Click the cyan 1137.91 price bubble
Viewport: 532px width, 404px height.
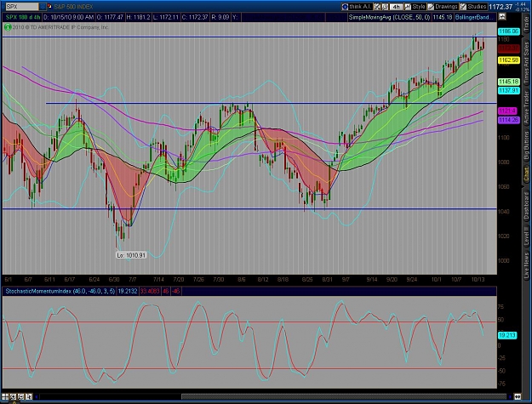[508, 90]
